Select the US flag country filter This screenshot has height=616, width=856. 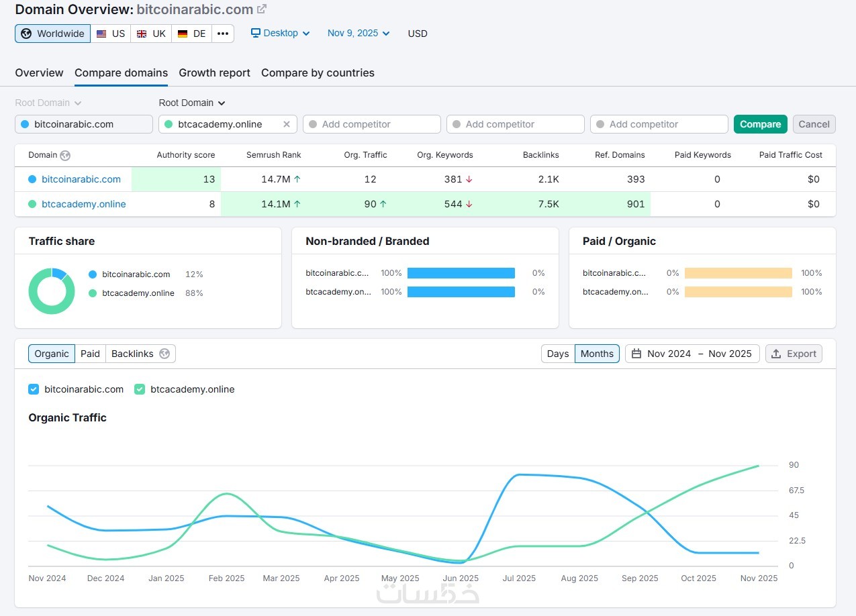pyautogui.click(x=111, y=34)
